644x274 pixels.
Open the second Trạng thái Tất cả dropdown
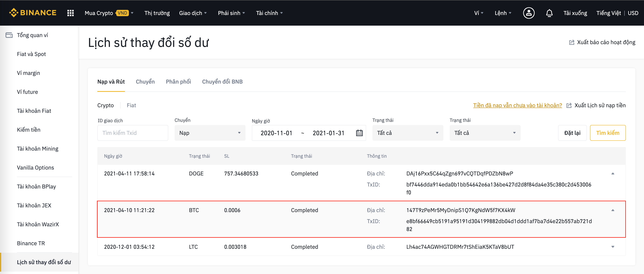pyautogui.click(x=485, y=133)
